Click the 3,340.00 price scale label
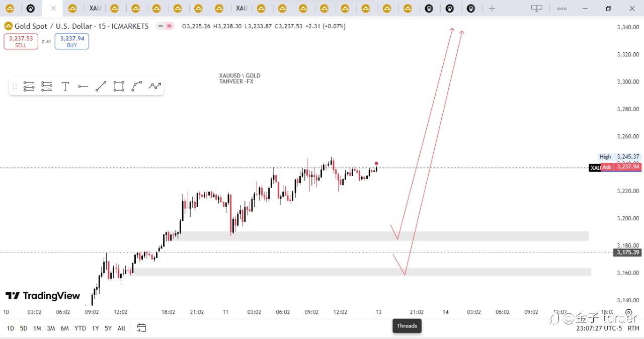Viewport: 644px width, 339px height. coord(628,27)
